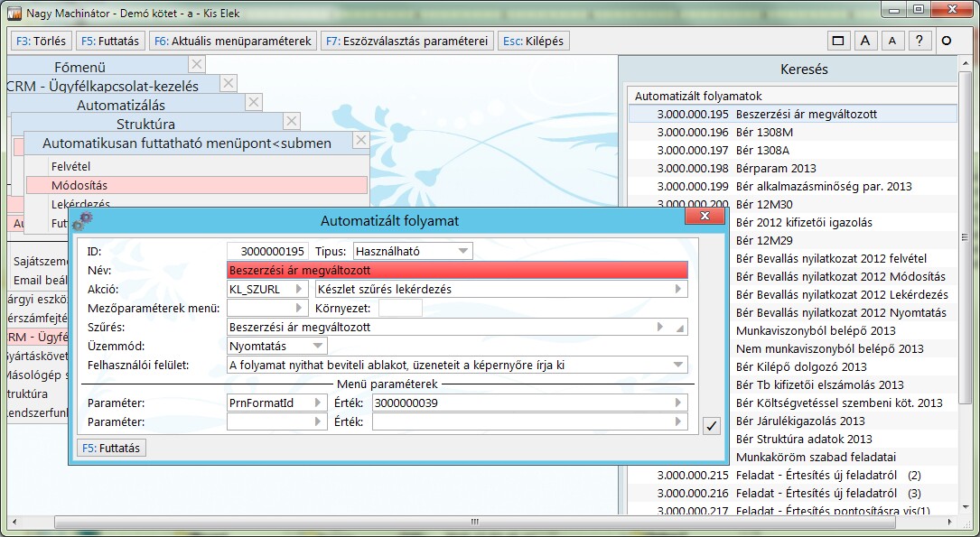Select row Beszerzési ár megváltozott in Keresés

[792, 114]
